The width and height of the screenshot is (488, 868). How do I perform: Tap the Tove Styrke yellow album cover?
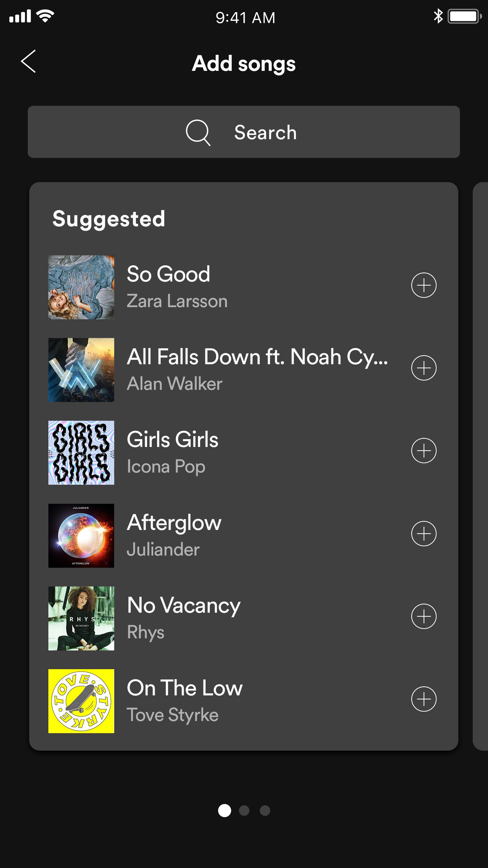81,701
